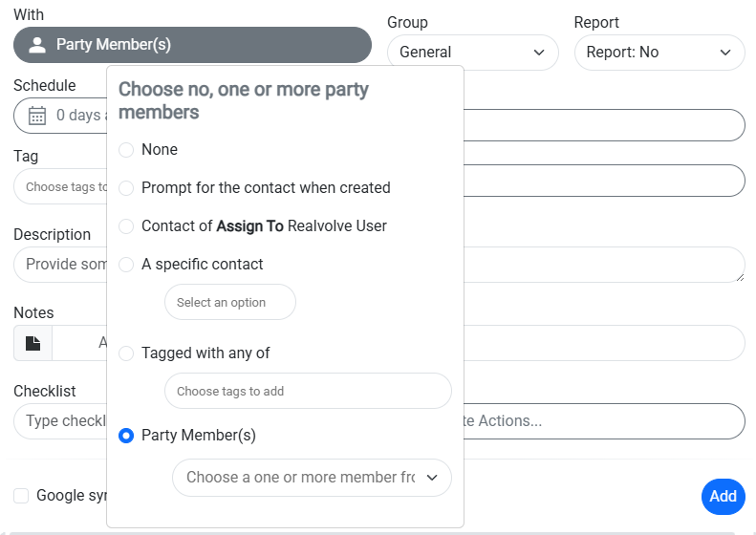Image resolution: width=756 pixels, height=535 pixels.
Task: Select Prompt for the contact when created
Action: click(x=126, y=188)
